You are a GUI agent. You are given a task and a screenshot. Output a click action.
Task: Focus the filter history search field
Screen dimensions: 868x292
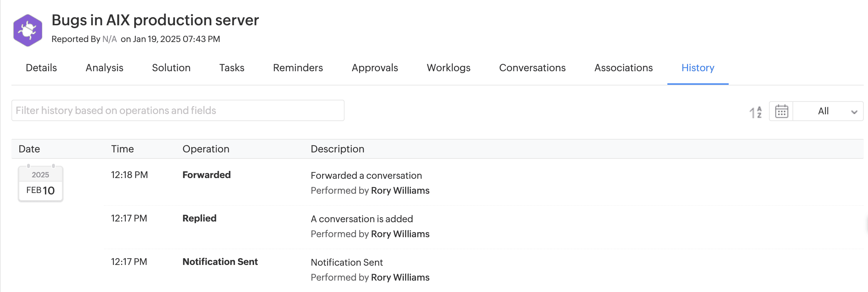coord(178,110)
